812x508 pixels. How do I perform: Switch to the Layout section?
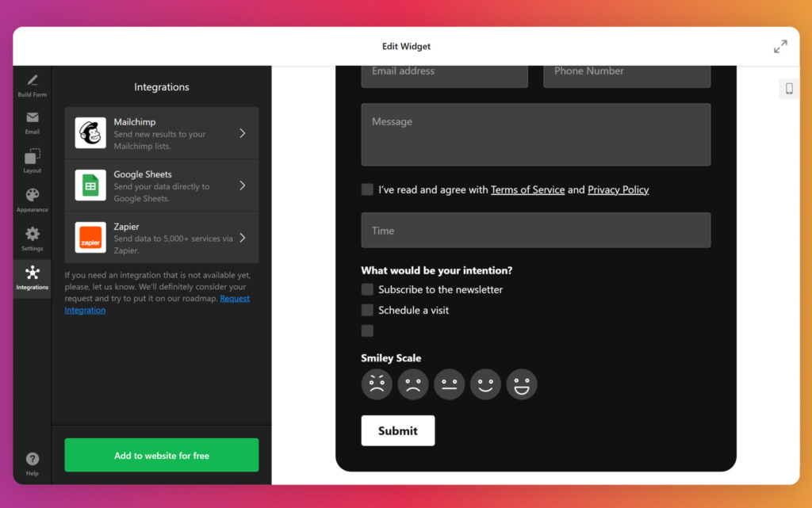[32, 161]
